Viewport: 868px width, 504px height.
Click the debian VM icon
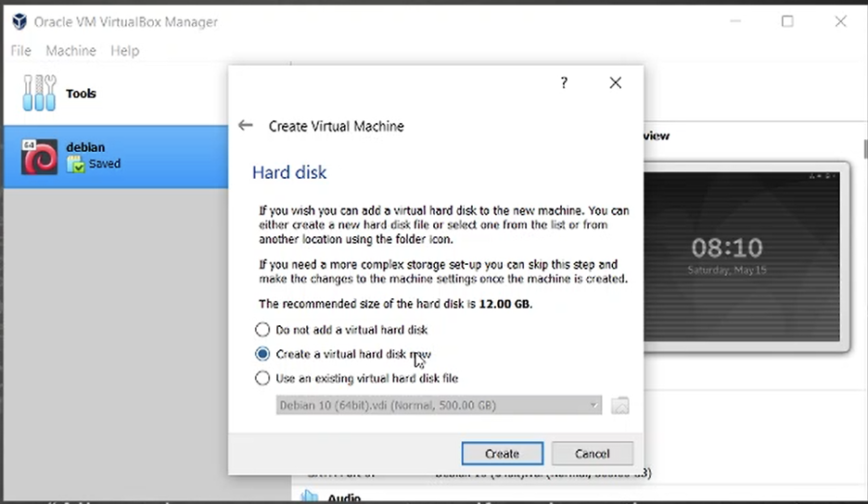(x=40, y=157)
